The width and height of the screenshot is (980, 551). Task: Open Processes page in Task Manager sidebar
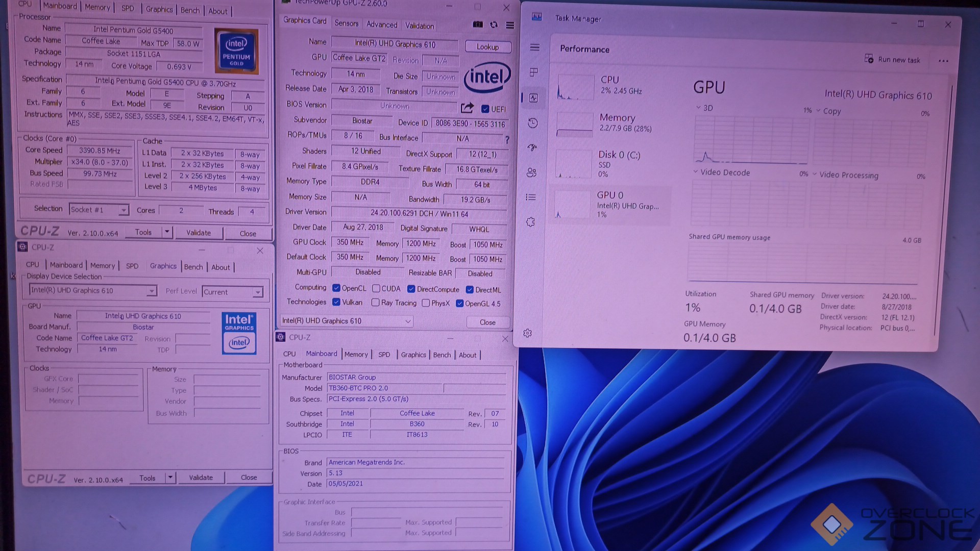[x=534, y=72]
